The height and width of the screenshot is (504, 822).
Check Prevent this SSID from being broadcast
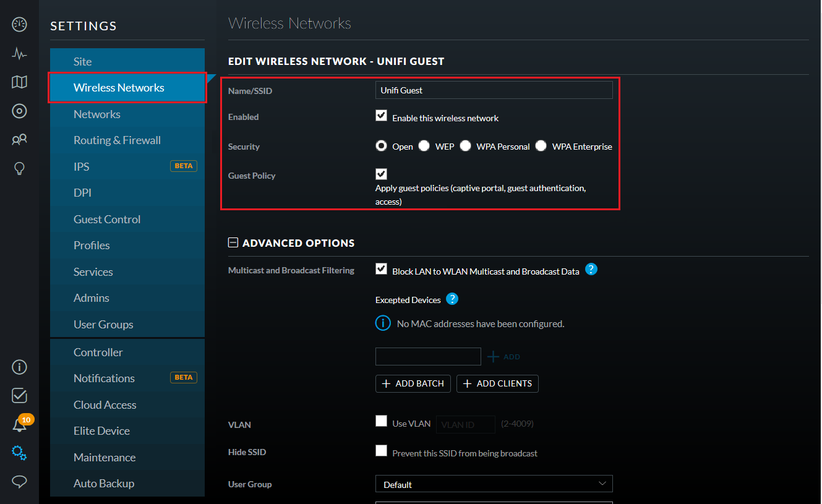pyautogui.click(x=381, y=451)
